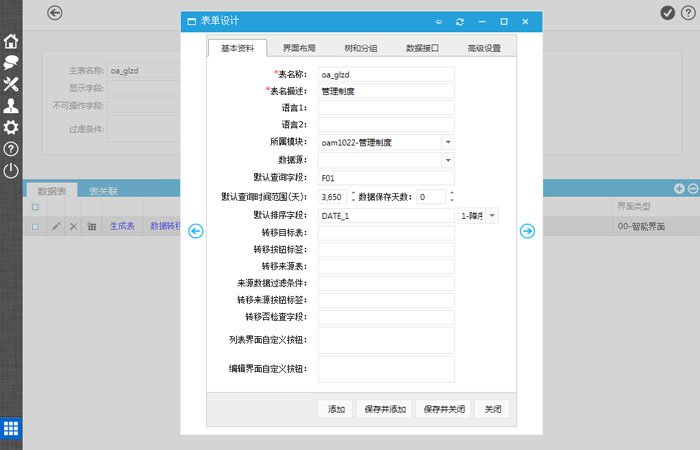Screen dimensions: 700x450
Task: Click the 转移否检查字段 input field
Action: click(x=386, y=317)
